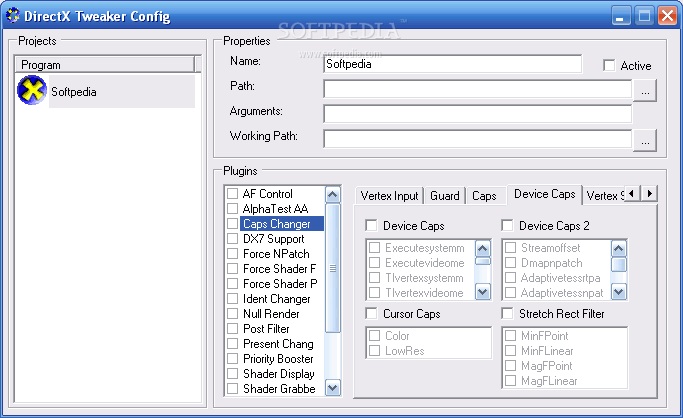Switch to the Guard tab
This screenshot has height=418, width=683.
click(x=445, y=196)
